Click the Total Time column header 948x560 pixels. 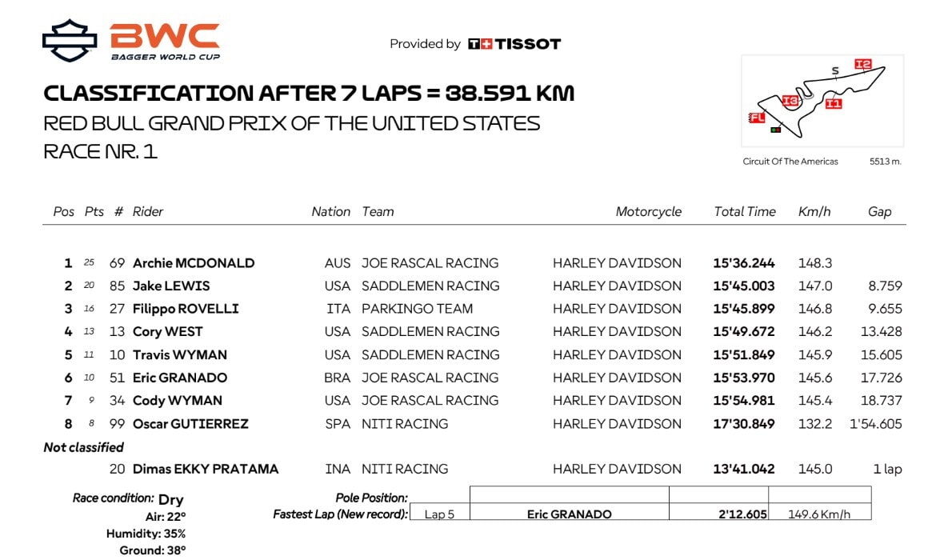click(x=745, y=212)
